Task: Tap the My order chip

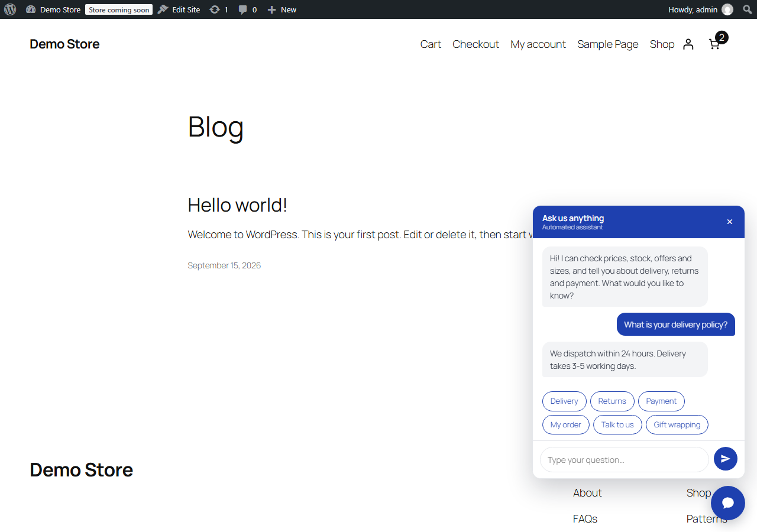Action: click(x=566, y=425)
